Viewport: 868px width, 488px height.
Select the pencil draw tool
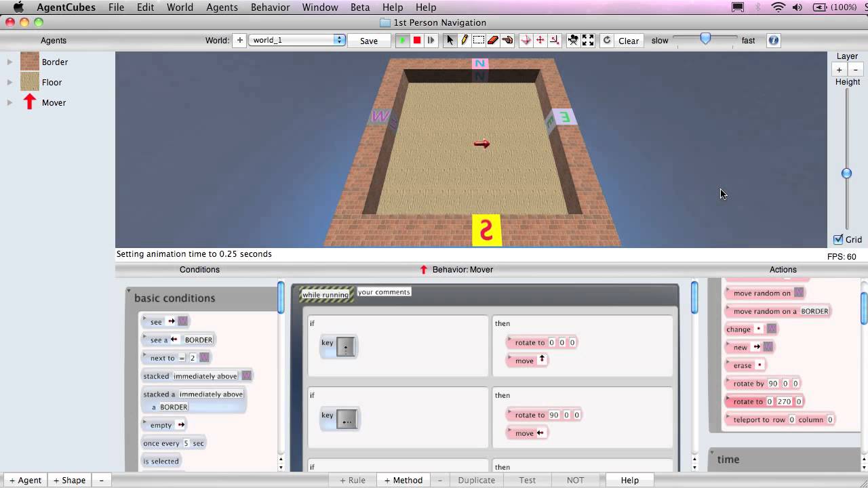pyautogui.click(x=465, y=40)
